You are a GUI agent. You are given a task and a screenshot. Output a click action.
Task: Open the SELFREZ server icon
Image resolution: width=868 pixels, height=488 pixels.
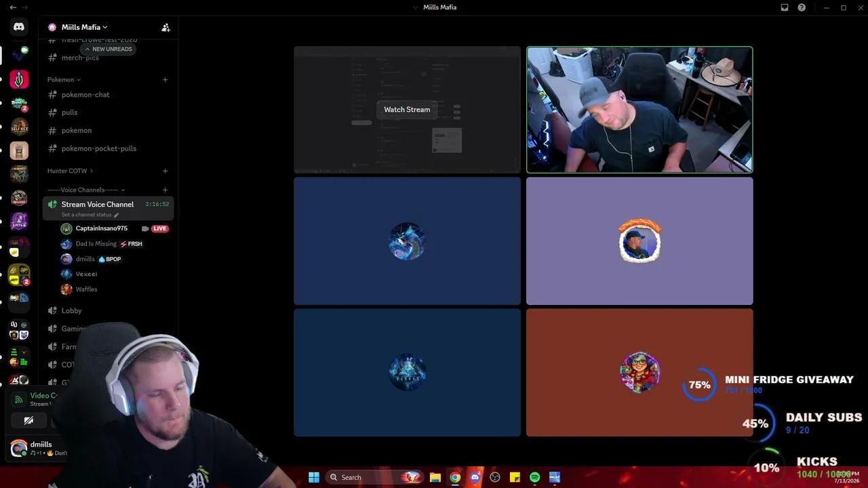[19, 127]
